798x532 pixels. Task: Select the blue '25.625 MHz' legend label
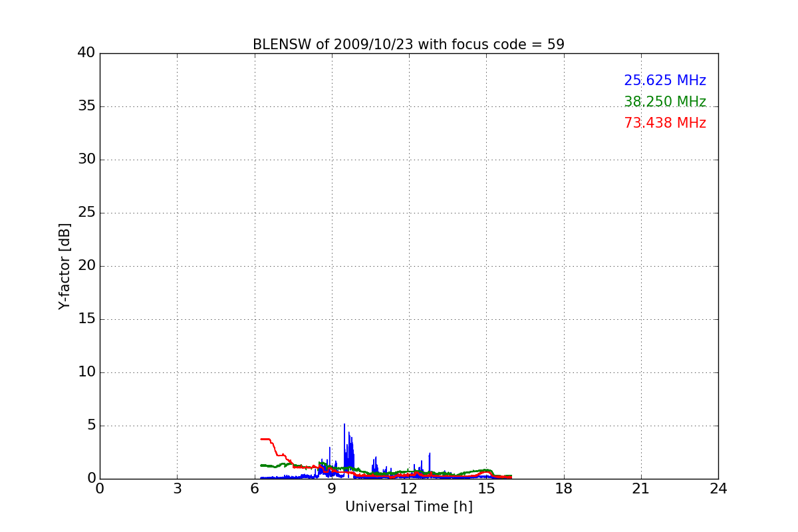tap(665, 80)
